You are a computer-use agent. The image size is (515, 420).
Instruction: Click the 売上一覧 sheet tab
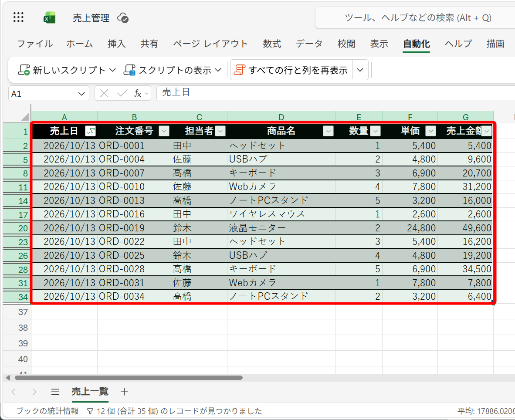click(x=90, y=391)
